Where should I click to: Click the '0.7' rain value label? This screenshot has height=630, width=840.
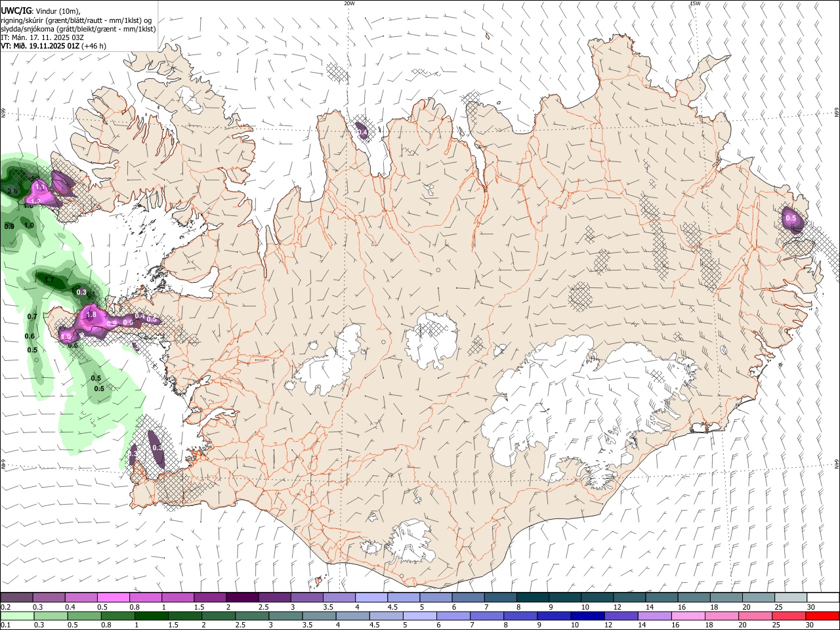coord(32,316)
